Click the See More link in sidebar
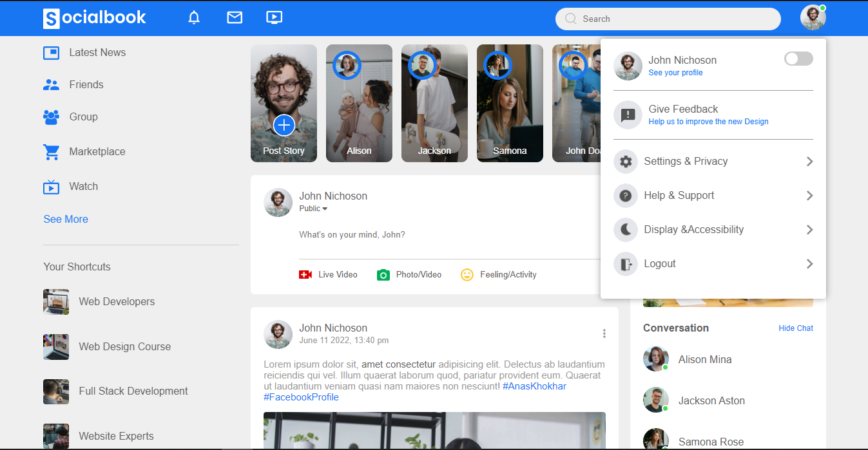 (66, 220)
